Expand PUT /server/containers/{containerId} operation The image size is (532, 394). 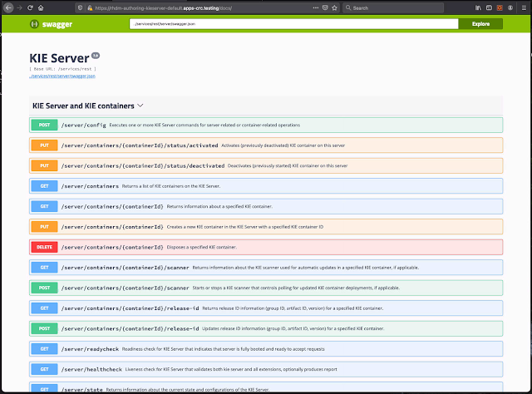(266, 227)
